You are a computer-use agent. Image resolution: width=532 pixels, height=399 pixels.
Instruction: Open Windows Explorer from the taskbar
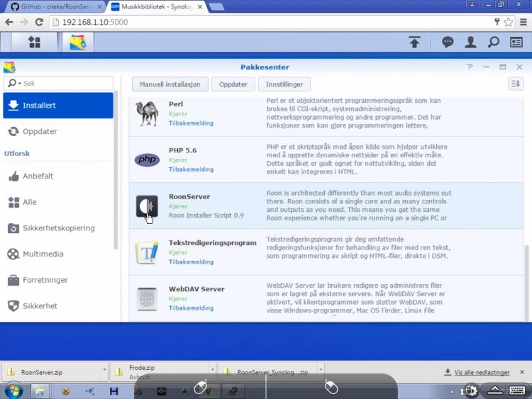tap(40, 391)
